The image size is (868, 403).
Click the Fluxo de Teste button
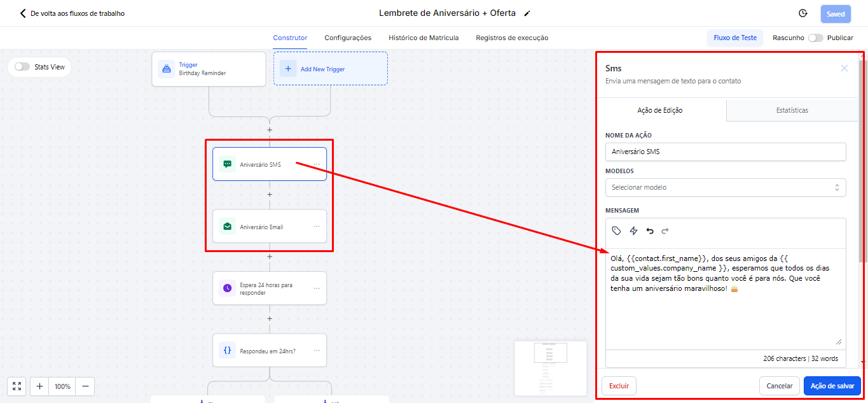734,38
